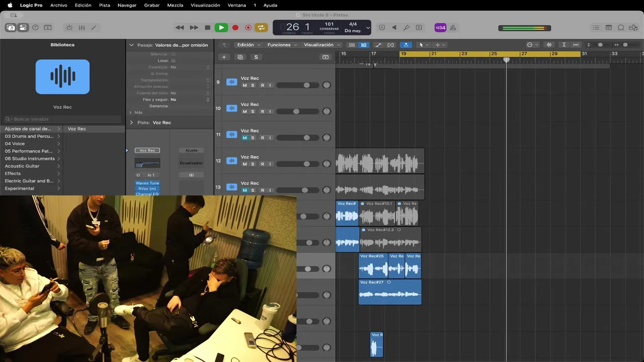This screenshot has width=644, height=362.
Task: Click the Fast Forward transport button
Action: click(194, 28)
